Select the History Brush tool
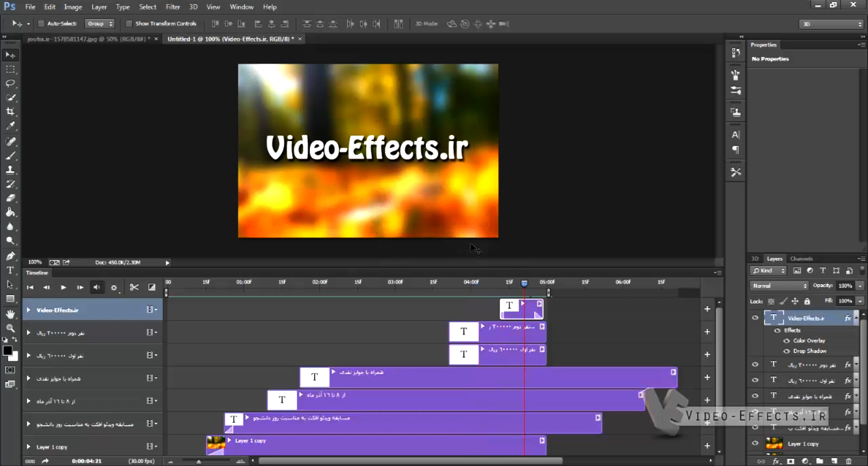 [x=10, y=184]
